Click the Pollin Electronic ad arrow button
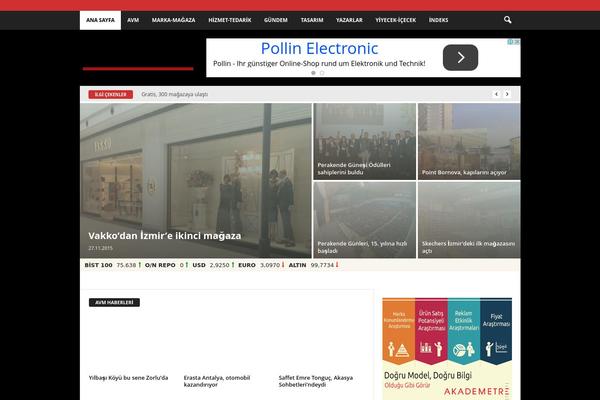The width and height of the screenshot is (600, 400). click(460, 57)
